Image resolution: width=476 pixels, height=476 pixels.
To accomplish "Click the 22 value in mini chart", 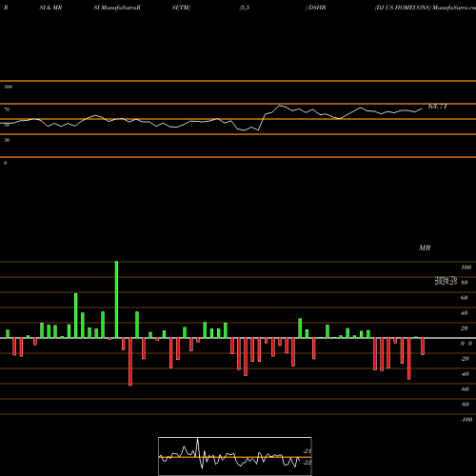I will (307, 463).
